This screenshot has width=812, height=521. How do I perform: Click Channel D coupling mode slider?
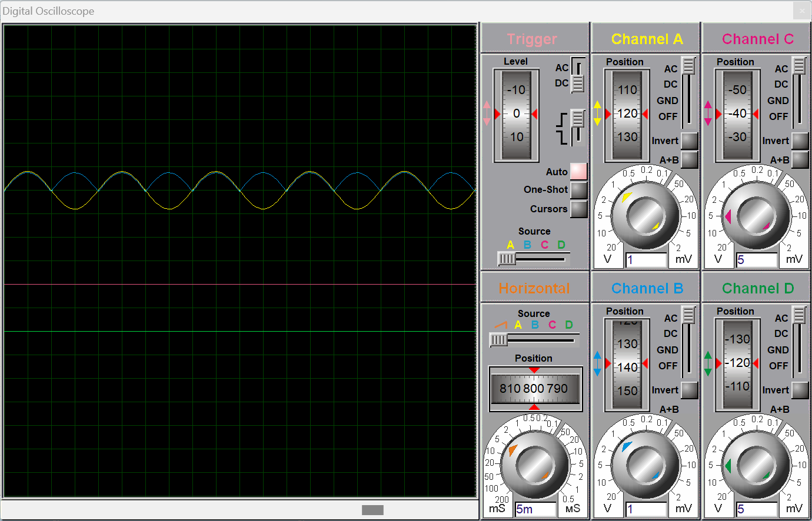tap(799, 342)
